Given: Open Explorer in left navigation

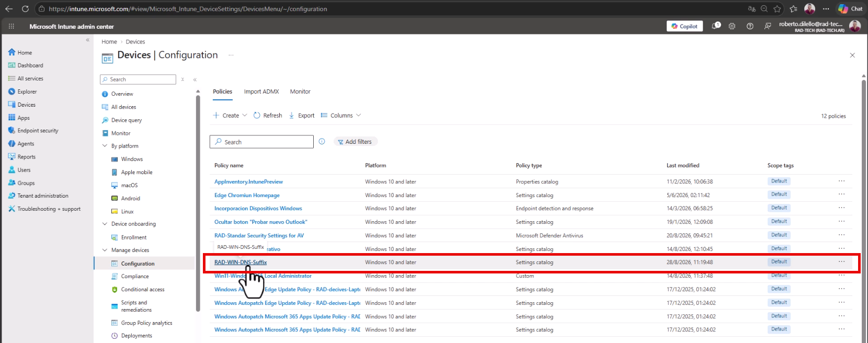Looking at the screenshot, I should tap(22, 92).
